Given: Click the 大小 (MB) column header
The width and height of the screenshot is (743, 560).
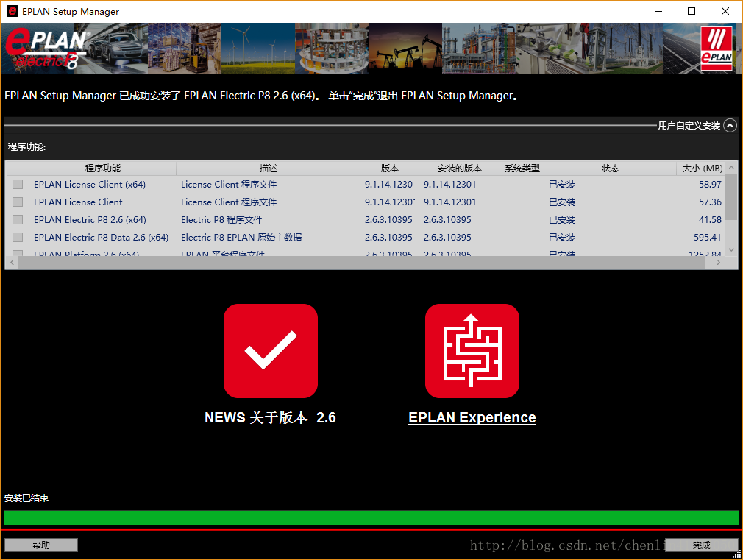Looking at the screenshot, I should click(x=701, y=169).
